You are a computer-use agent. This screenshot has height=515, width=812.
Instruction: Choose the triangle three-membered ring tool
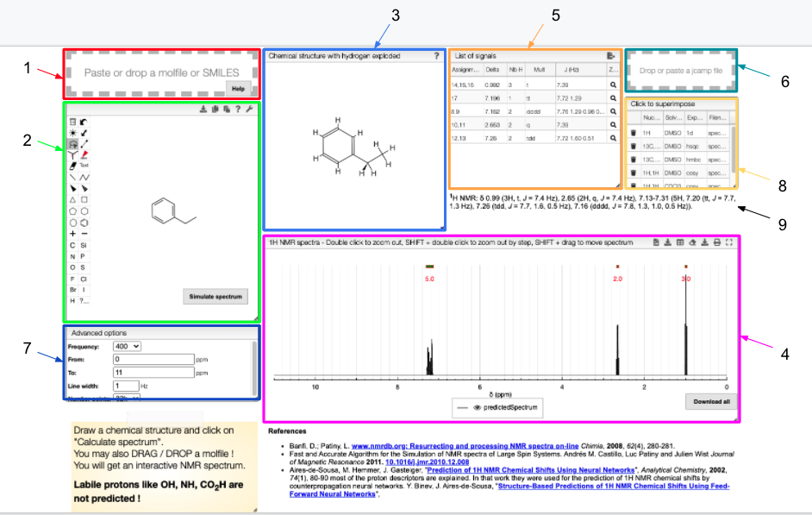[72, 200]
